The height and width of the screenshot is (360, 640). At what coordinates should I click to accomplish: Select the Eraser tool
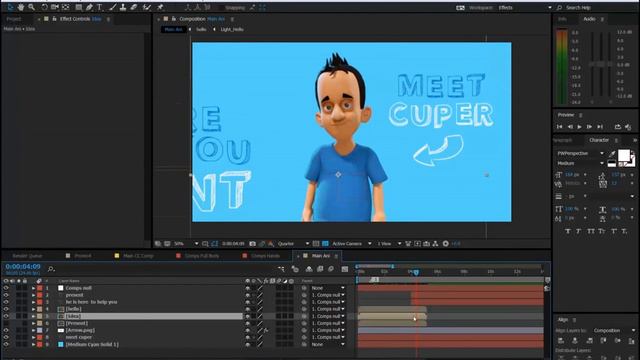point(133,7)
